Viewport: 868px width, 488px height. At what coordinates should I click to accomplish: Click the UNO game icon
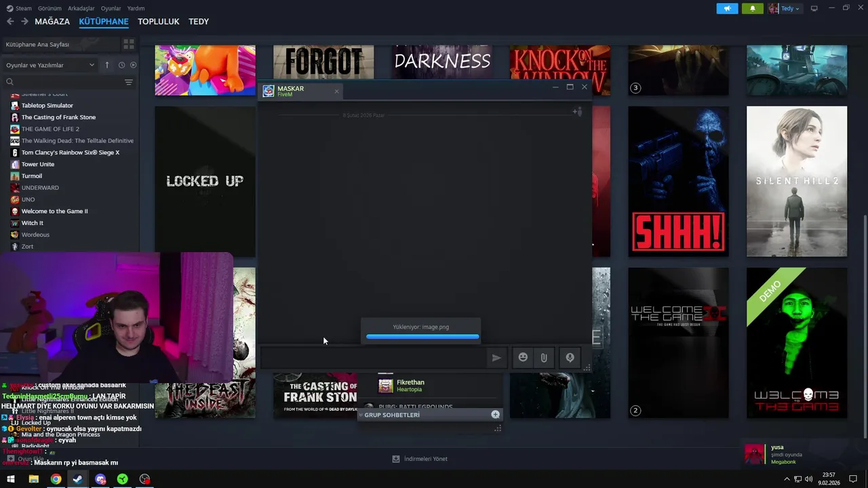click(x=15, y=199)
